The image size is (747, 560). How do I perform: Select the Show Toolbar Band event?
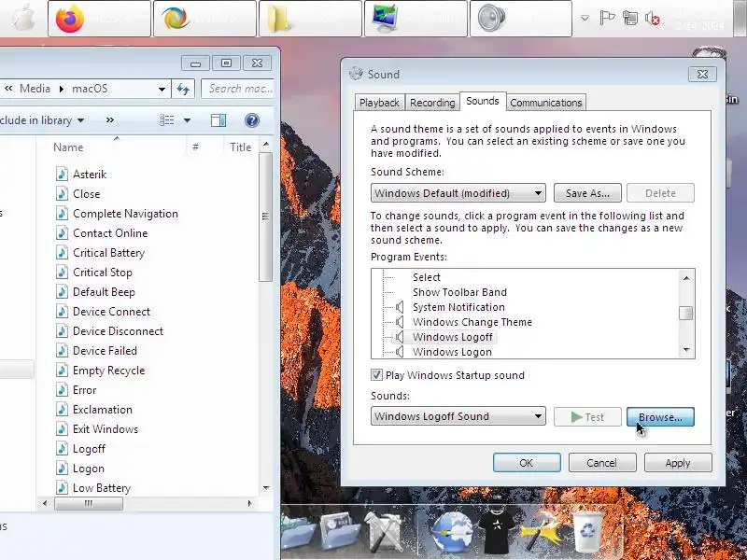coord(459,292)
